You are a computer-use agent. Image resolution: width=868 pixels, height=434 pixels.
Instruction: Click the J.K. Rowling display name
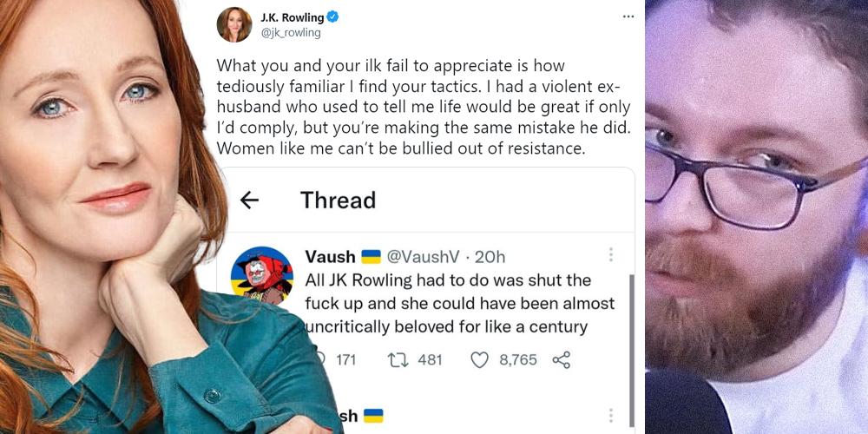click(293, 17)
